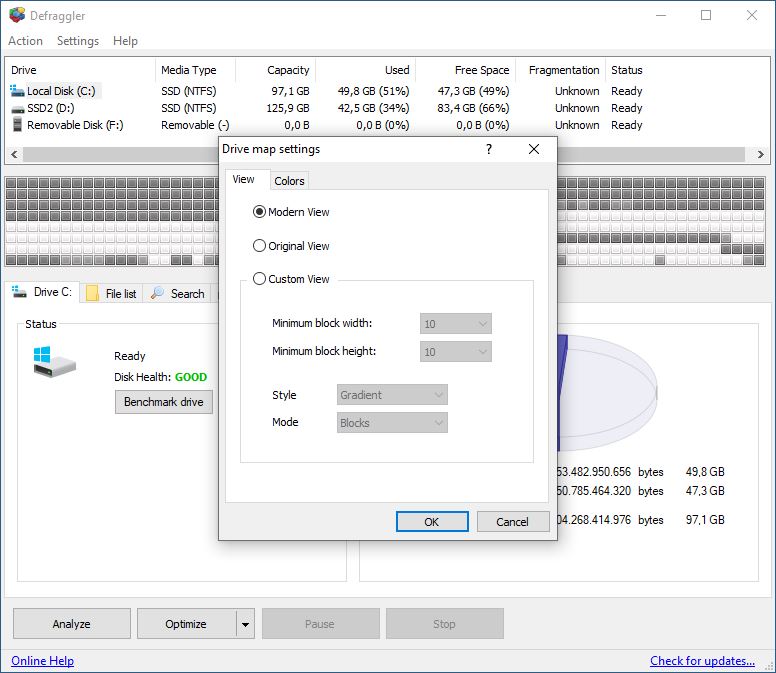776x673 pixels.
Task: Switch to the Colors tab
Action: 290,181
